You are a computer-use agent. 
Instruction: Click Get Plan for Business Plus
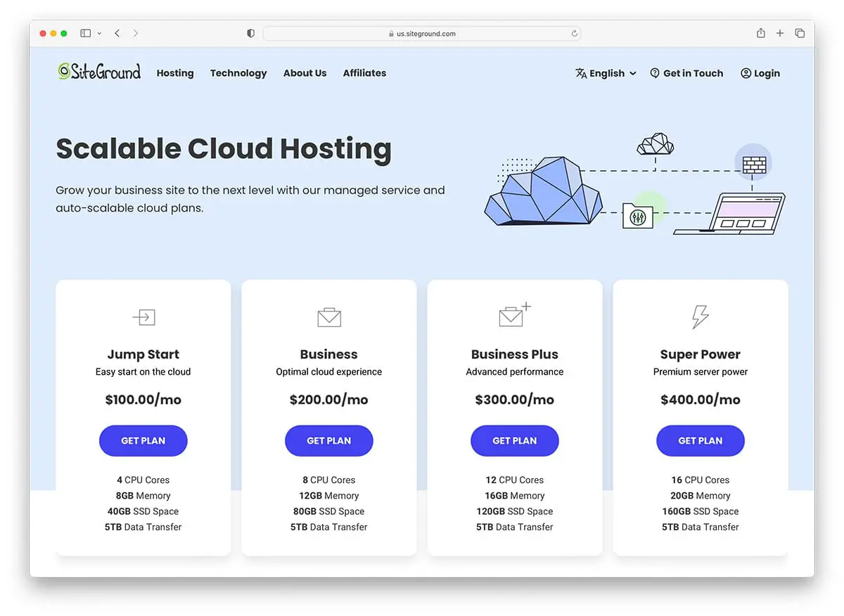[515, 441]
